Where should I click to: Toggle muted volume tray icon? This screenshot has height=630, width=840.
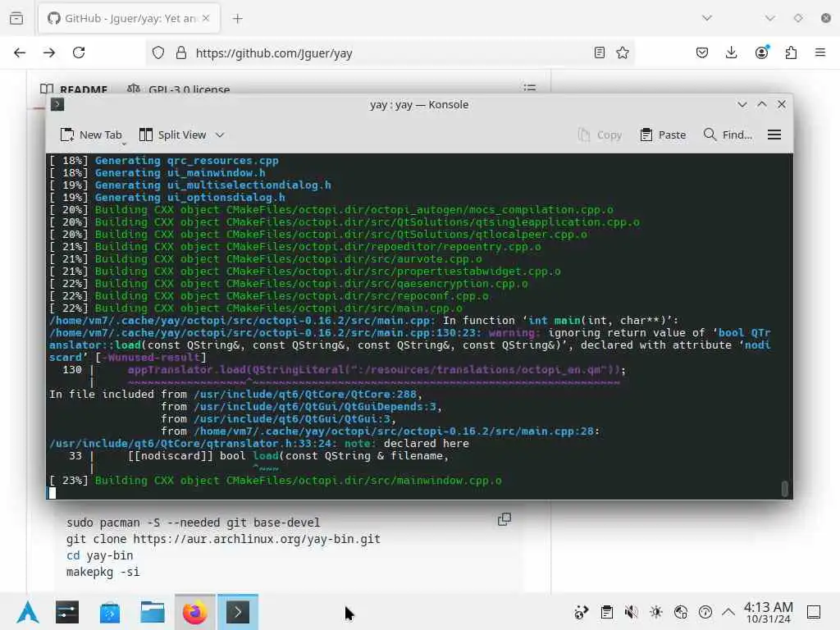coord(631,612)
